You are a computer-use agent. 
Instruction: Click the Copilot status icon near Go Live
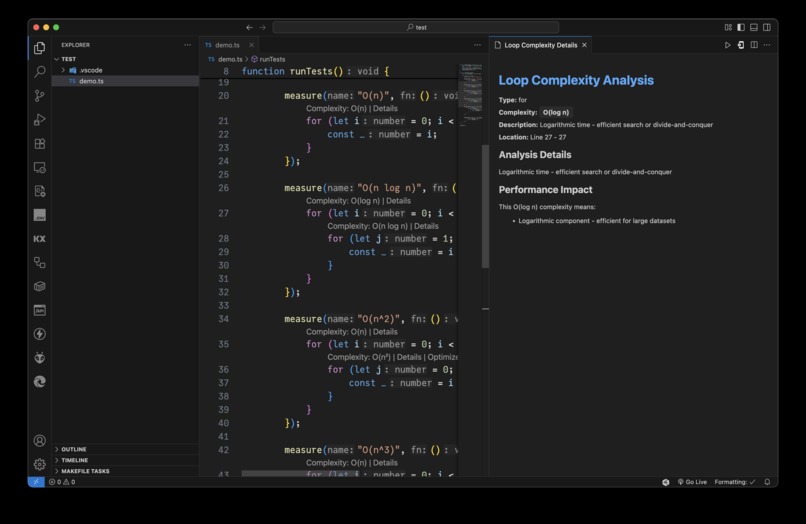point(666,482)
